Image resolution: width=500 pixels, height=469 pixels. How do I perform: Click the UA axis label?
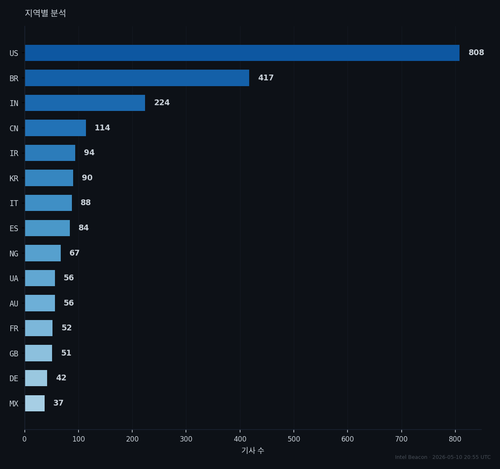coord(14,278)
